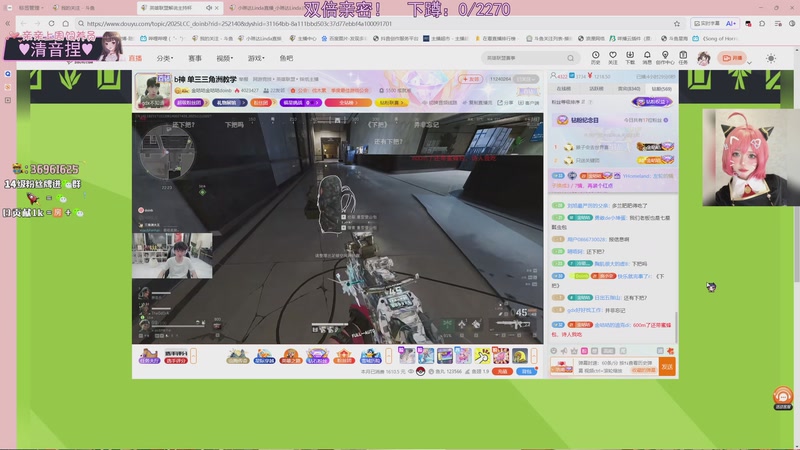
Task: Click the 全站榜 red ranking button
Action: coord(348,103)
